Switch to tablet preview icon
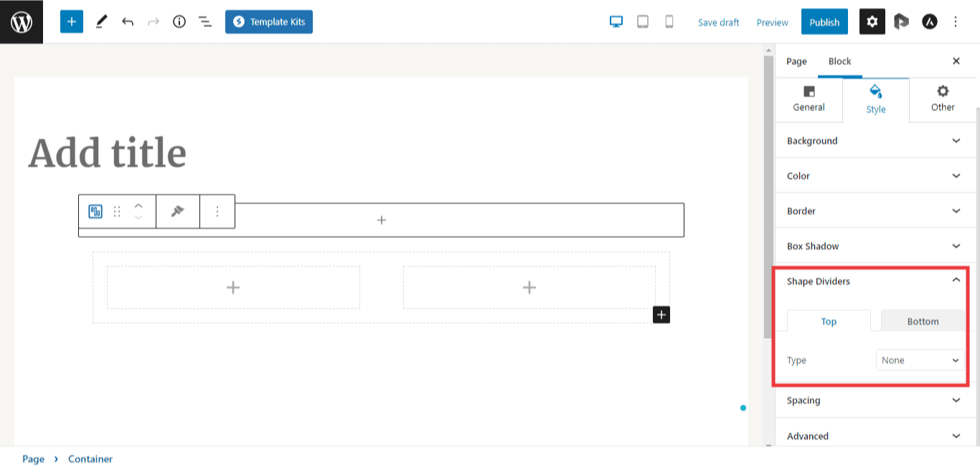 [x=643, y=22]
